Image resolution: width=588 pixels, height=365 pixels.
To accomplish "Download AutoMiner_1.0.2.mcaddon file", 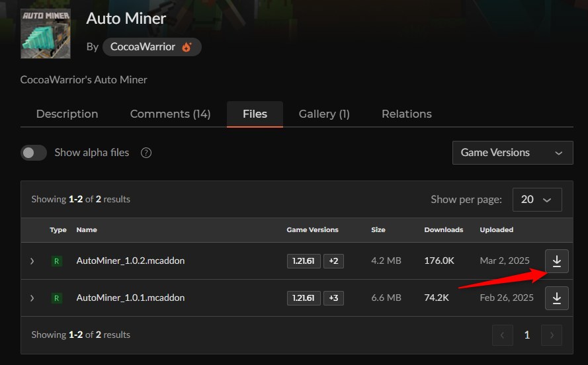I will tap(556, 261).
